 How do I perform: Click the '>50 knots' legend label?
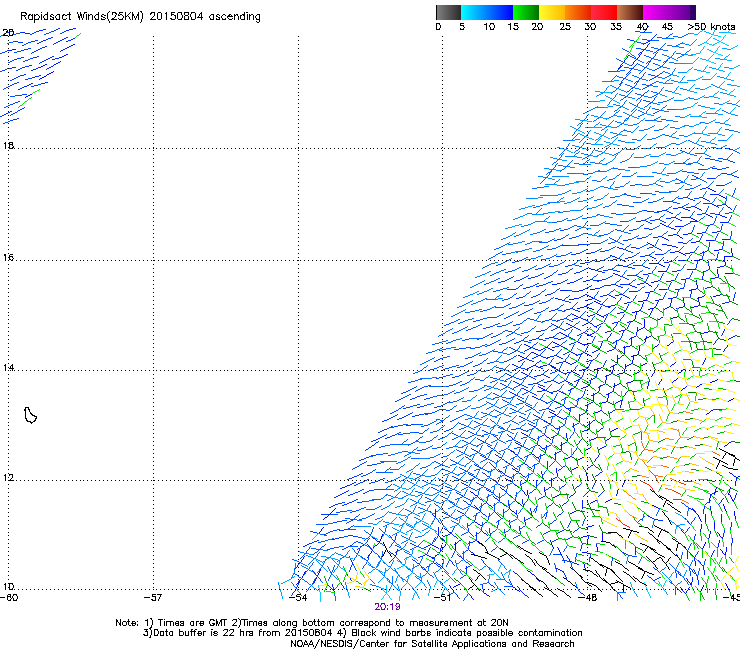tap(711, 27)
